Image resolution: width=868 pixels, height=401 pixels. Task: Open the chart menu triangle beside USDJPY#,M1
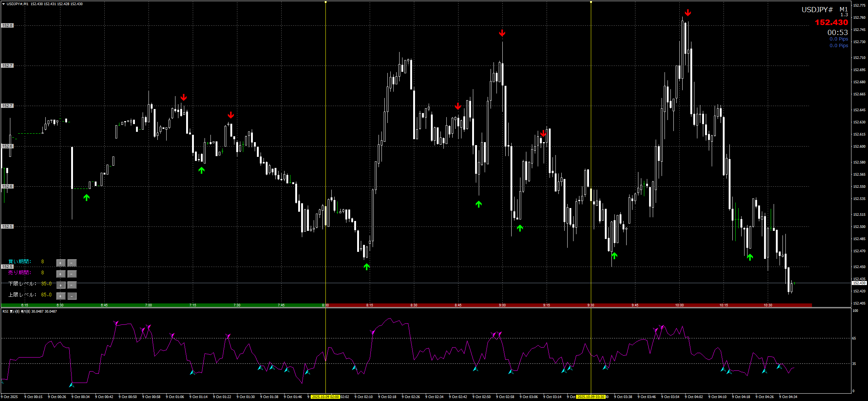(3, 4)
